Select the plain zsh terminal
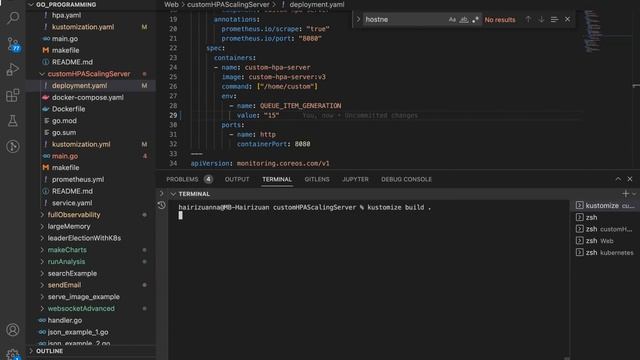 [605, 217]
